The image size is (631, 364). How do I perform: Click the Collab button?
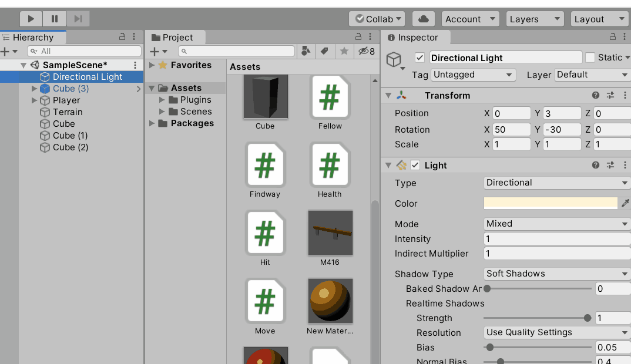click(x=377, y=19)
